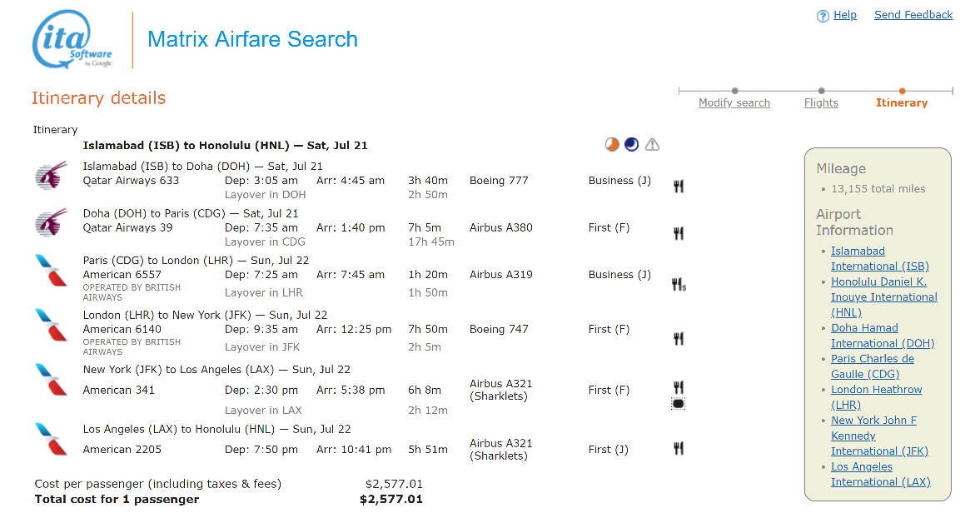The height and width of the screenshot is (523, 980).
Task: Click the warning triangle icon
Action: point(652,144)
